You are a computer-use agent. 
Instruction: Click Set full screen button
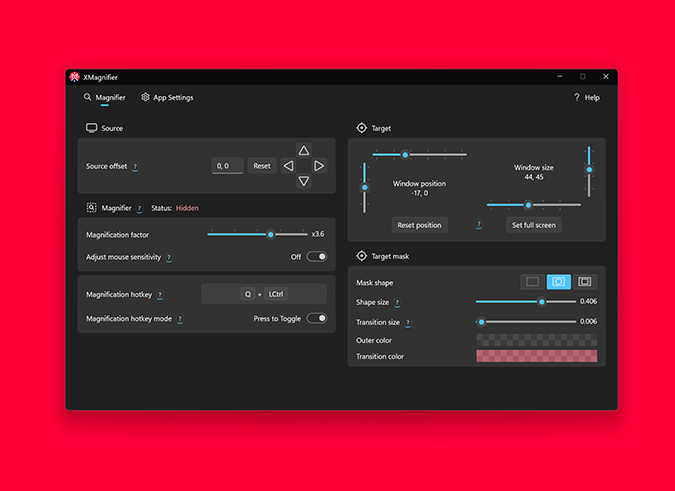533,225
